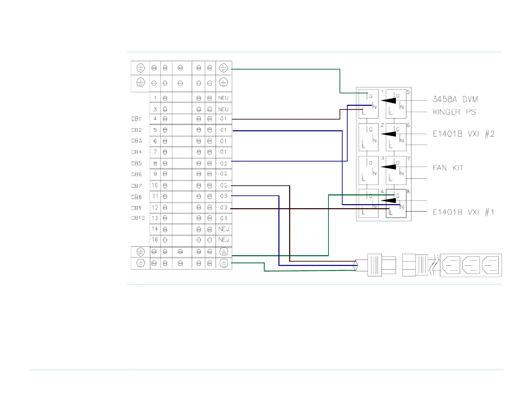Image resolution: width=532 pixels, height=411 pixels.
Task: Click the NEU label on terminal row 16
Action: 224,240
